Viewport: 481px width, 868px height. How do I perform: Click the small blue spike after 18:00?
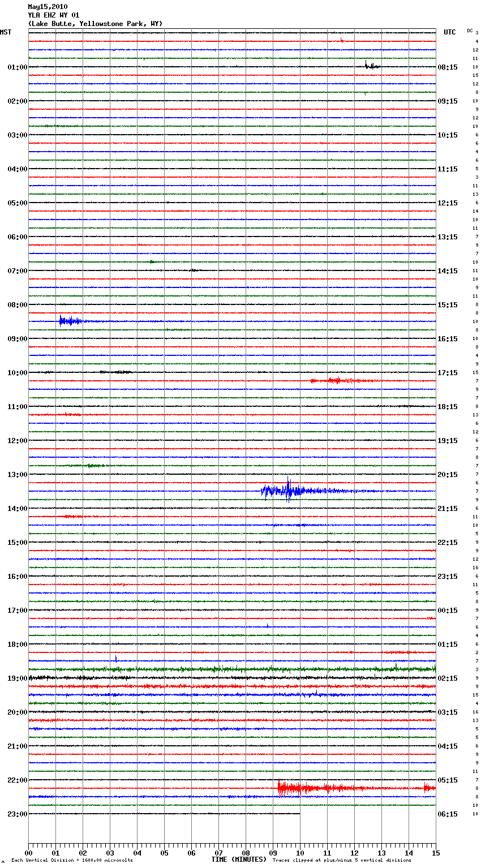[x=115, y=658]
